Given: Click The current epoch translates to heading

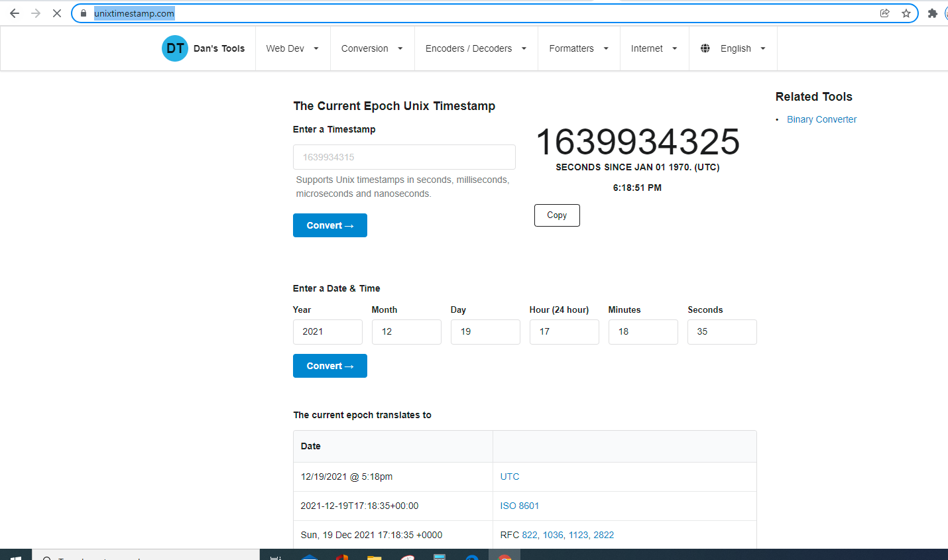Looking at the screenshot, I should [x=363, y=415].
